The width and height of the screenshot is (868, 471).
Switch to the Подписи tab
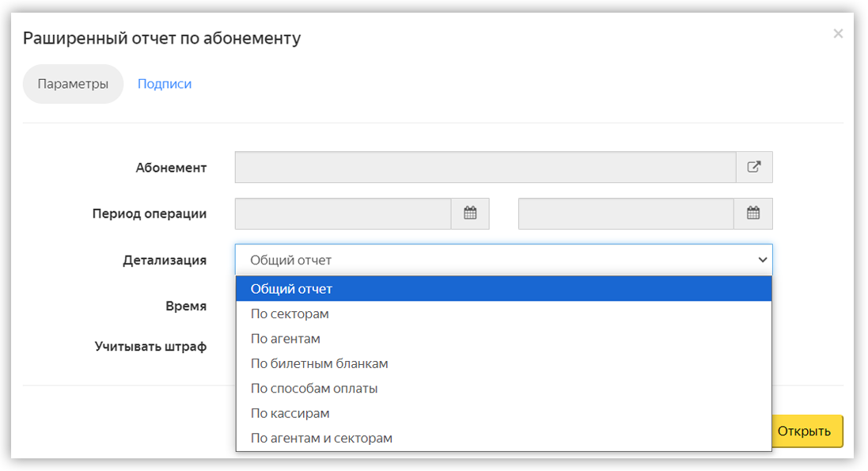165,84
